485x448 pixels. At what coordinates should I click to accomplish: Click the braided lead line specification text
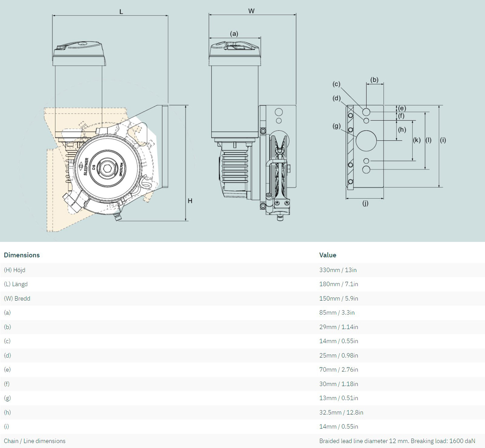click(397, 441)
